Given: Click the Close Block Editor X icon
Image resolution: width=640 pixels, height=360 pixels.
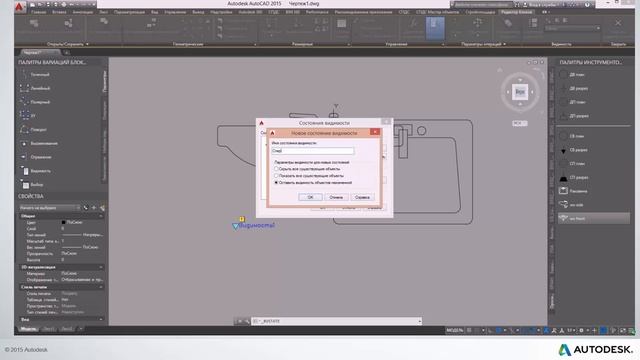Looking at the screenshot, I should (x=618, y=23).
